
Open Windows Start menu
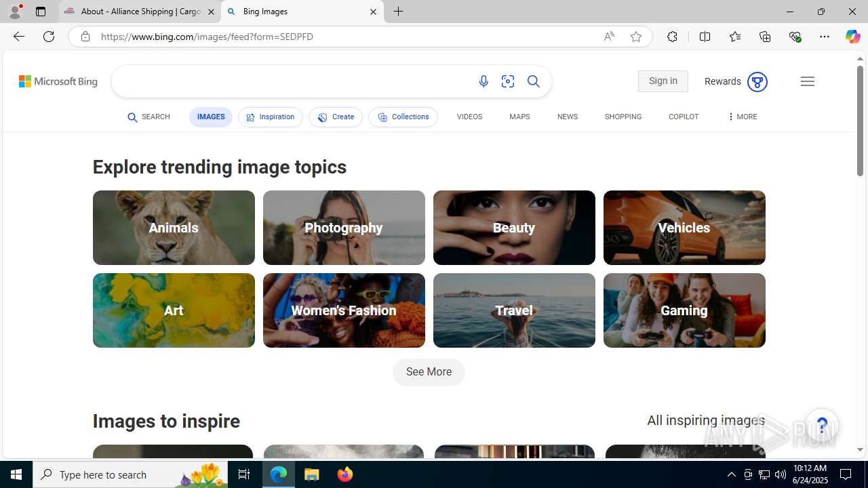click(16, 474)
